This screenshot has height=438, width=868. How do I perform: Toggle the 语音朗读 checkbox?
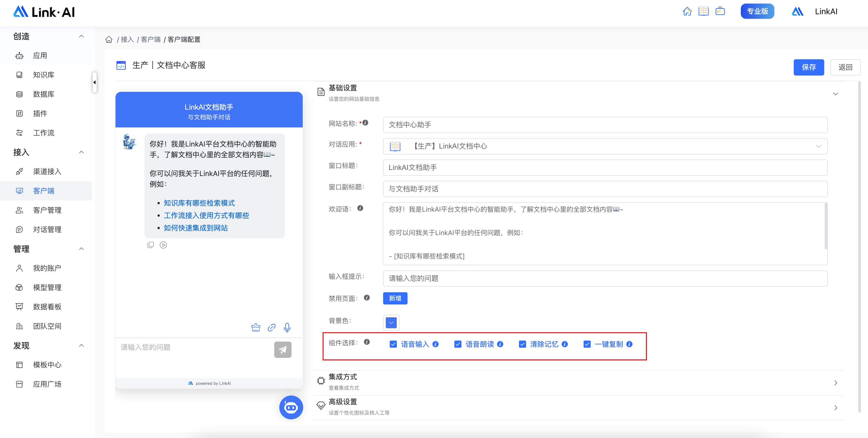tap(458, 344)
